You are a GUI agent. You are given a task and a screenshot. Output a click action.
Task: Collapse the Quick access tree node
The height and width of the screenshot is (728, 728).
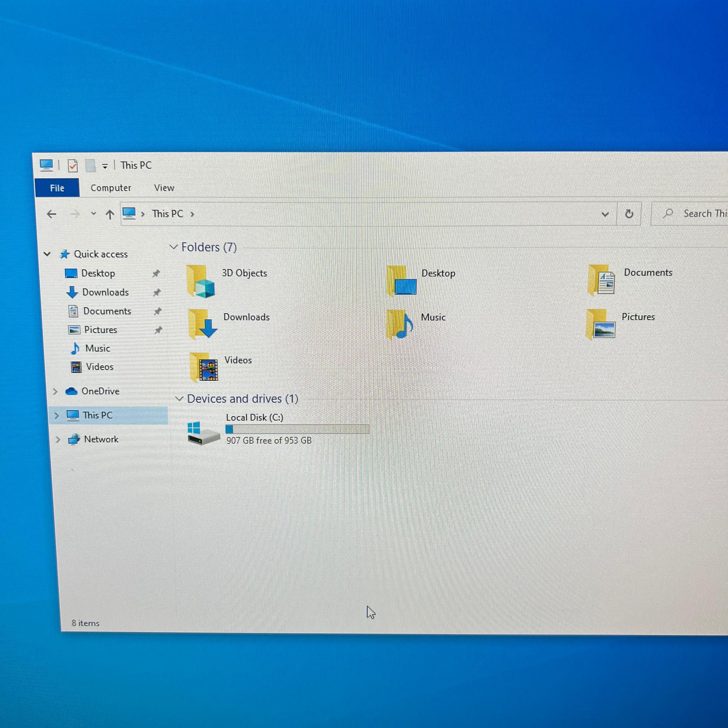pos(47,254)
